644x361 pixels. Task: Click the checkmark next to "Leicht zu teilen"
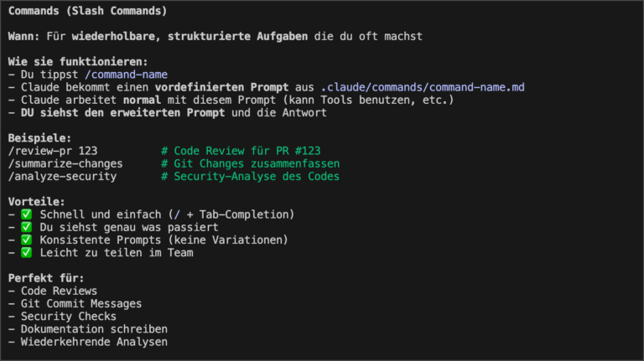point(26,252)
